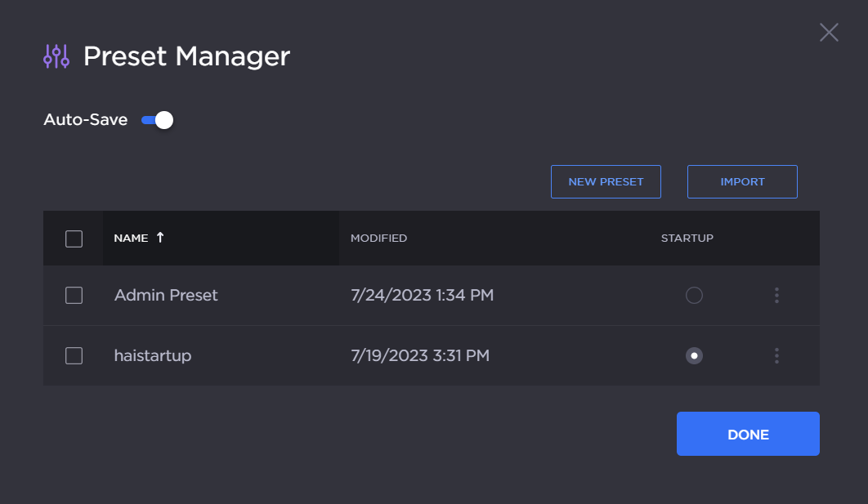Close the Preset Manager dialog with X
Image resolution: width=868 pixels, height=504 pixels.
click(x=829, y=33)
